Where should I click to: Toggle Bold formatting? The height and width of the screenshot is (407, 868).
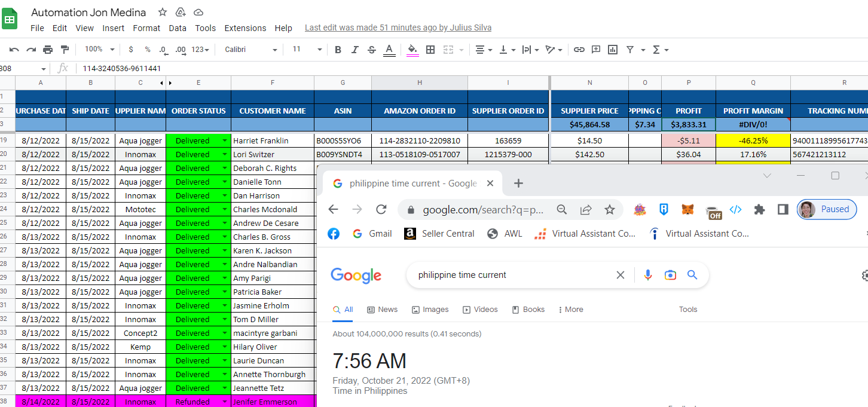[x=338, y=50]
